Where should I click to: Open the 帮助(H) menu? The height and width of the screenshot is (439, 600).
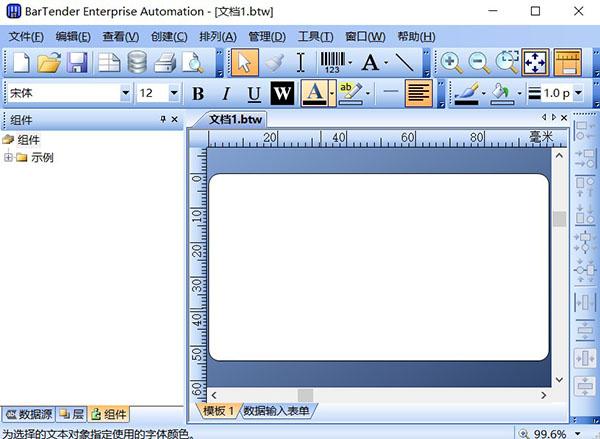(x=416, y=37)
